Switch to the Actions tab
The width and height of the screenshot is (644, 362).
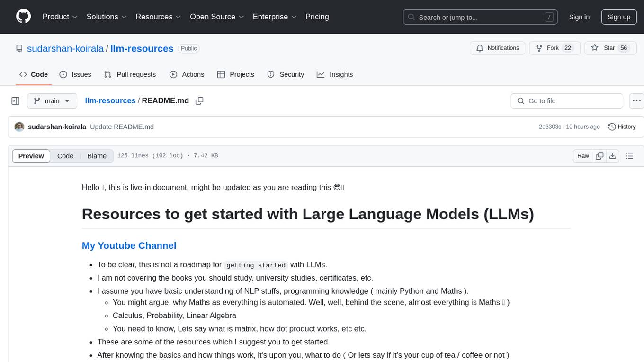point(187,74)
